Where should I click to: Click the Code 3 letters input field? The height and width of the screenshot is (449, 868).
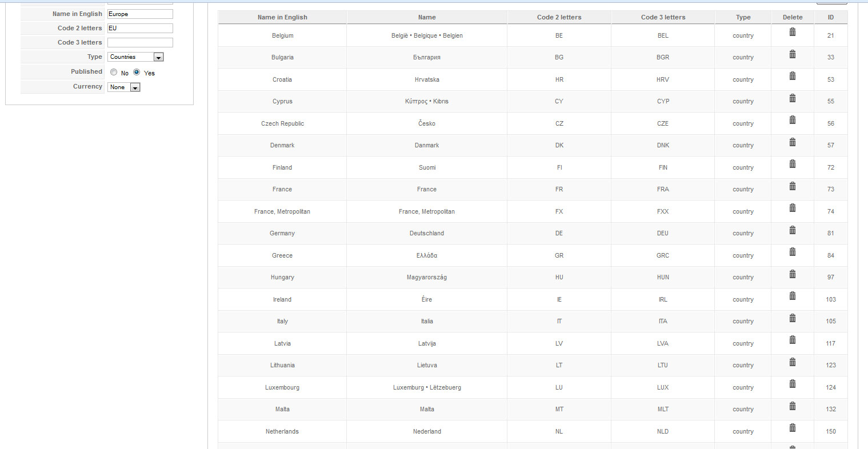[x=140, y=42]
